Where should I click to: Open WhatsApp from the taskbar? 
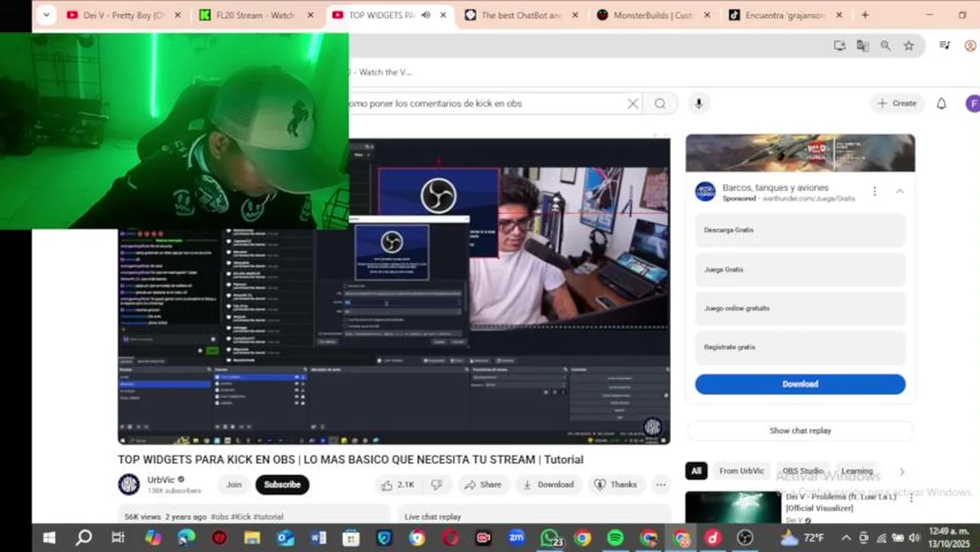coord(550,538)
